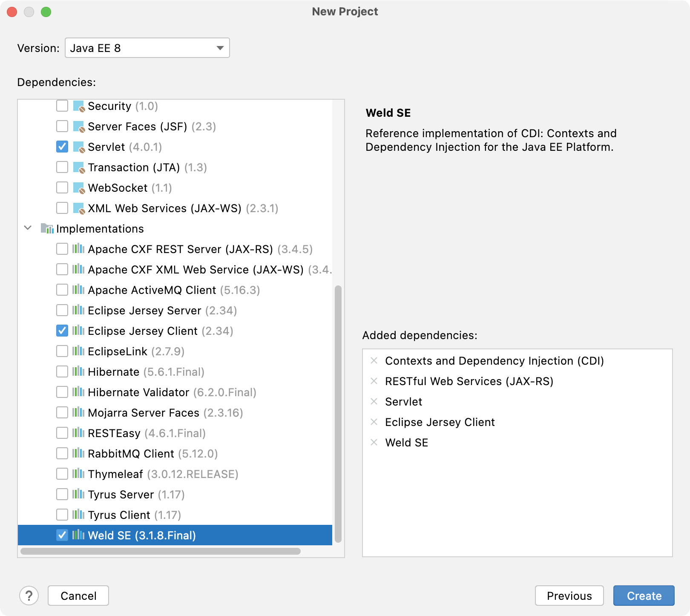Open the Version Java EE 8 dropdown
Image resolution: width=690 pixels, height=616 pixels.
tap(147, 48)
